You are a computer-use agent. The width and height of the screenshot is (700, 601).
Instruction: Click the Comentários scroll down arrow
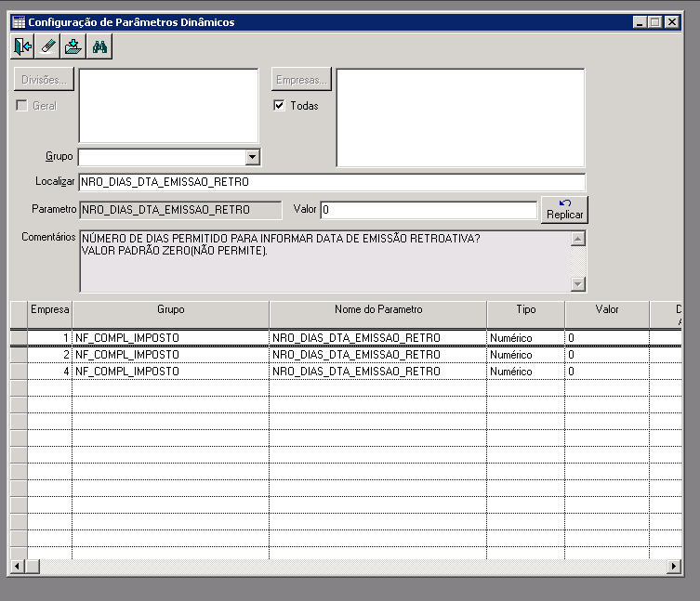(578, 283)
